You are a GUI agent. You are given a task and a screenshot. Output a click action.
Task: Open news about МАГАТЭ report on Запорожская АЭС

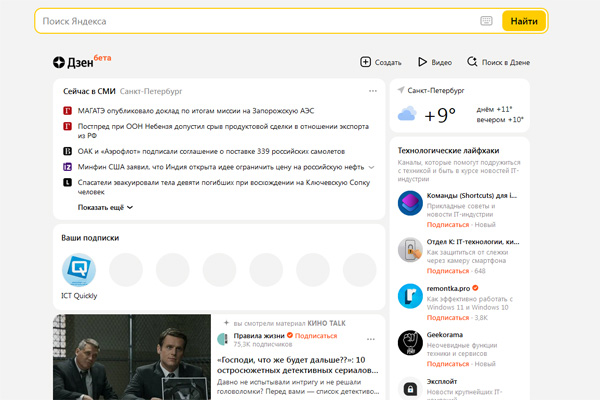(x=196, y=111)
